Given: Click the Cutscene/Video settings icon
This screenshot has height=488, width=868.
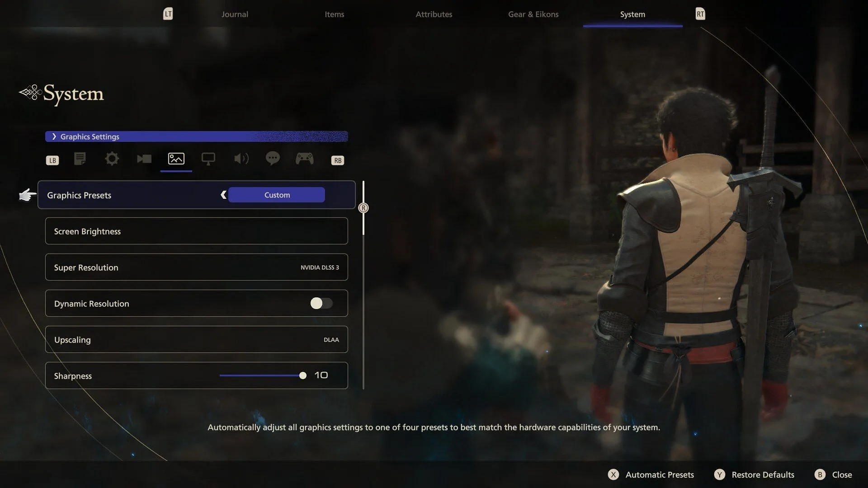Looking at the screenshot, I should (x=144, y=159).
